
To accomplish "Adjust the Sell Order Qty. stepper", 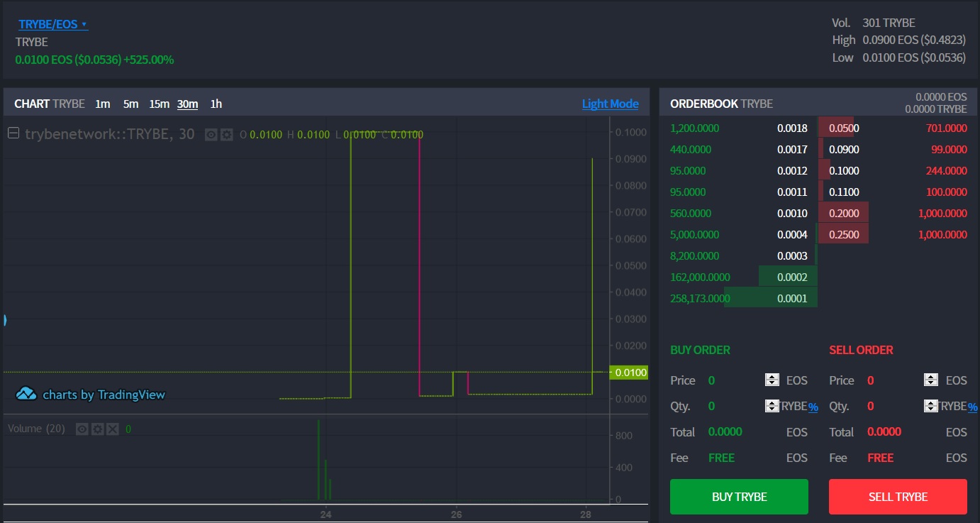I will pos(931,406).
